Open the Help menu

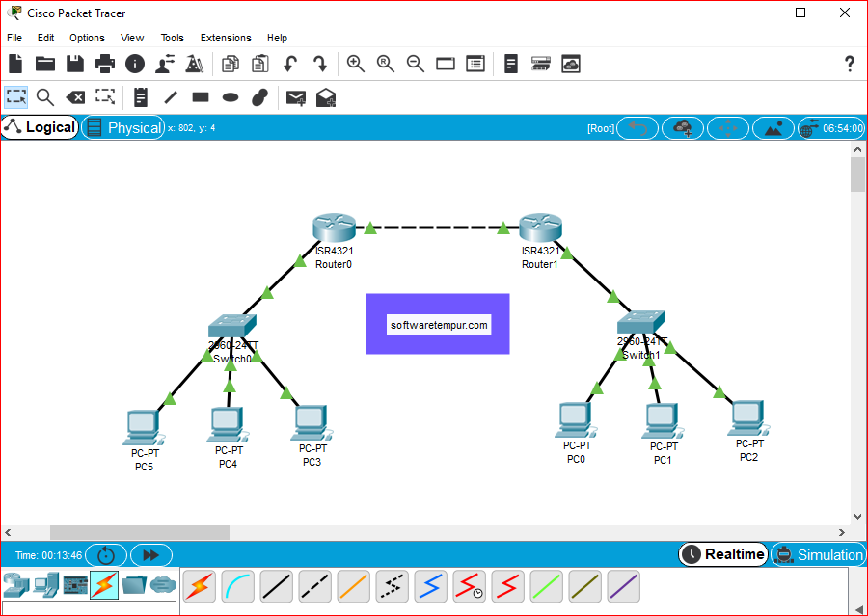pyautogui.click(x=277, y=38)
